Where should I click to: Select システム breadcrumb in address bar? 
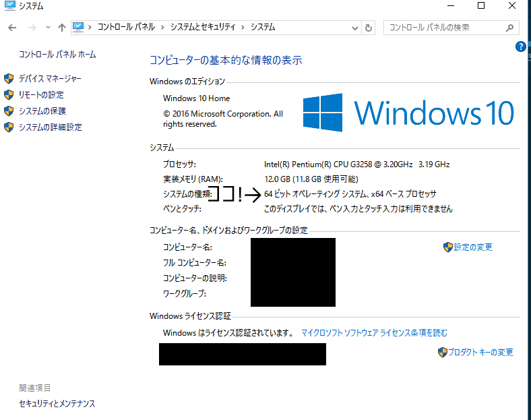tap(263, 27)
